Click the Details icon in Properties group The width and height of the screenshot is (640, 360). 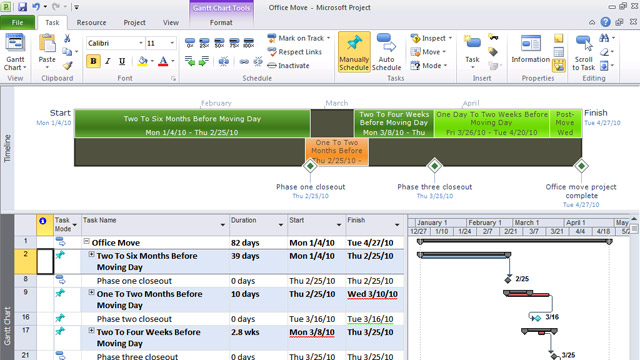pyautogui.click(x=558, y=52)
